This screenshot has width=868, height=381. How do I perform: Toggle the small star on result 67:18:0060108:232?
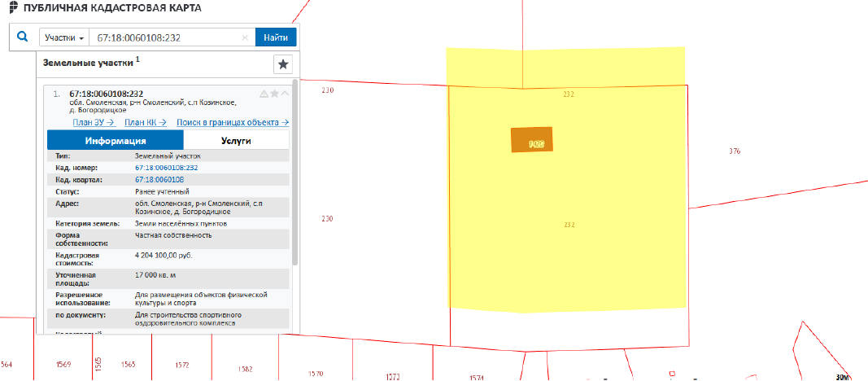coord(274,94)
